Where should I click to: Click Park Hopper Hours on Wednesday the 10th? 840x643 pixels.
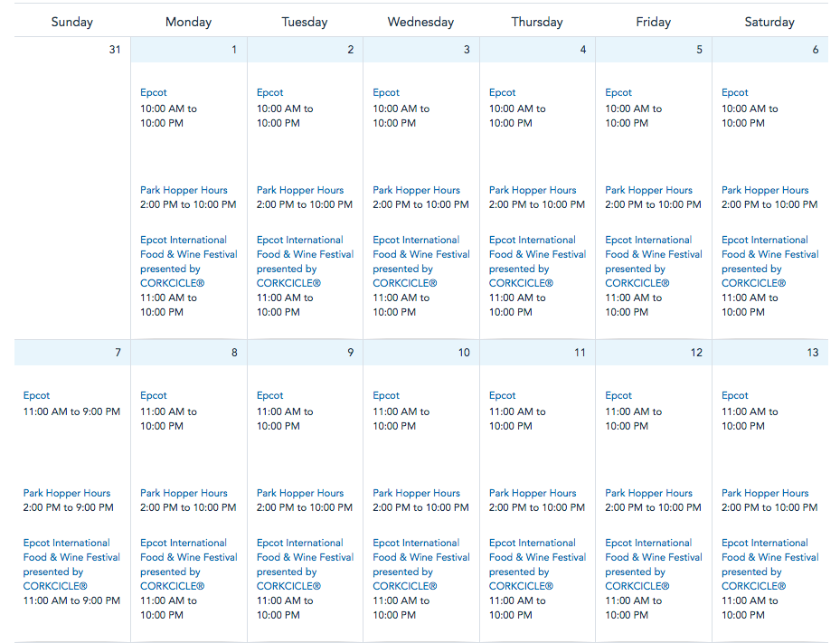tap(416, 493)
